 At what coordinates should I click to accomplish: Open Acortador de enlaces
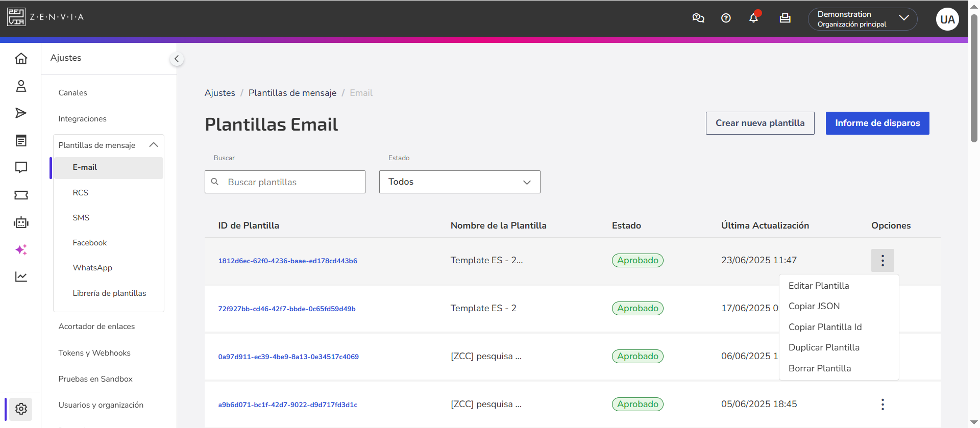coord(96,326)
